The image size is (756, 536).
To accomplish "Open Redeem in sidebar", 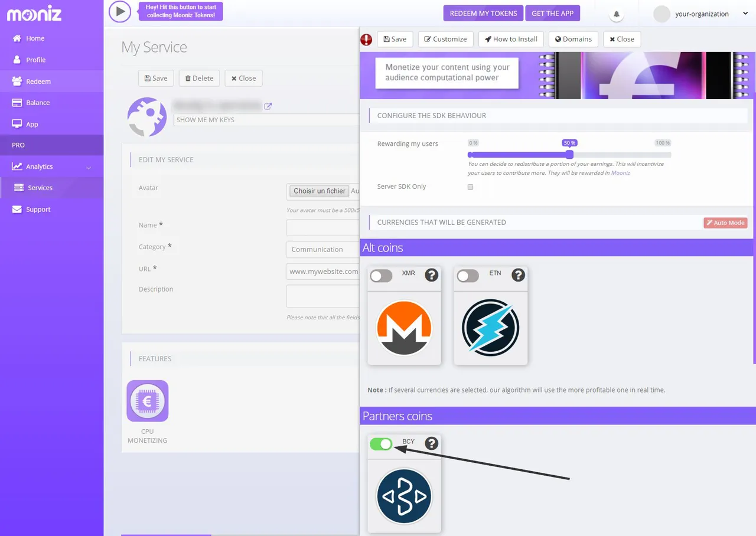I will tap(51, 81).
